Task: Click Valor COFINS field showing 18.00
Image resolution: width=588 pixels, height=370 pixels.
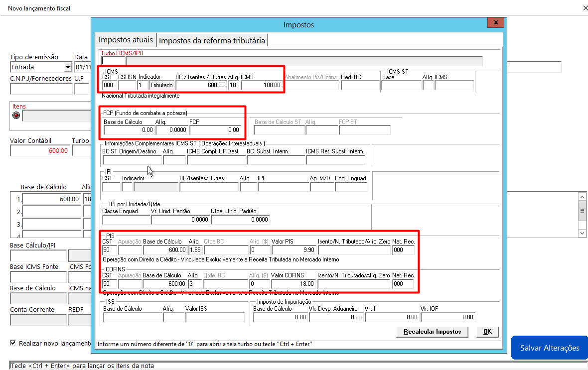Action: [294, 284]
